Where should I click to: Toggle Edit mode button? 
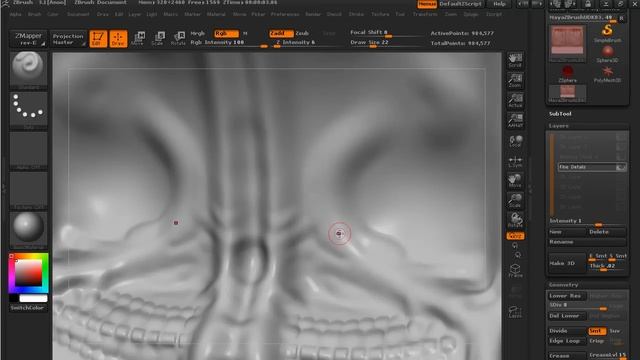[x=98, y=38]
